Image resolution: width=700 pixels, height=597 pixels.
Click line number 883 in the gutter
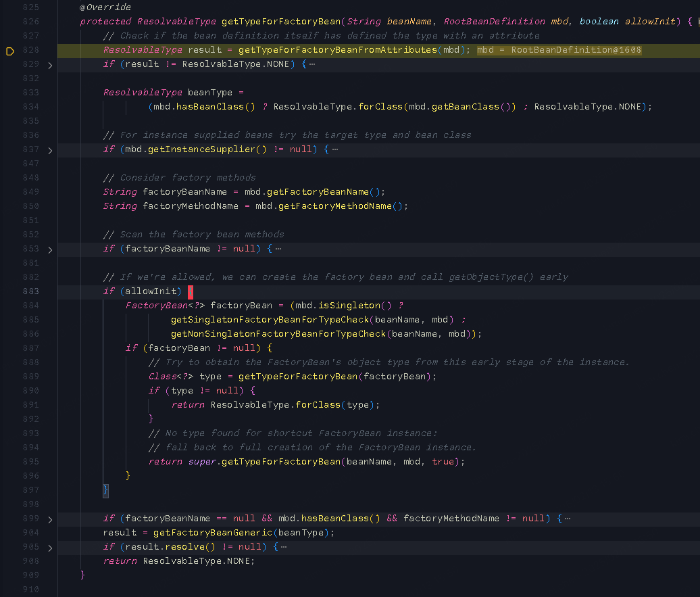click(31, 291)
